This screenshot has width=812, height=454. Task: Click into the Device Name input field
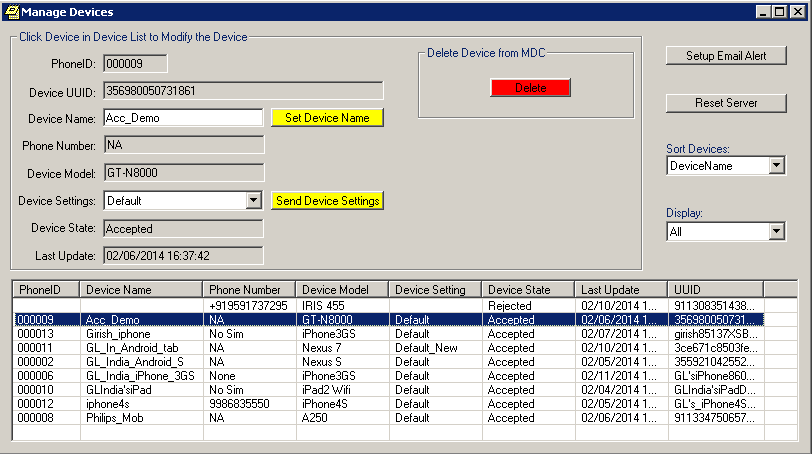(x=183, y=118)
